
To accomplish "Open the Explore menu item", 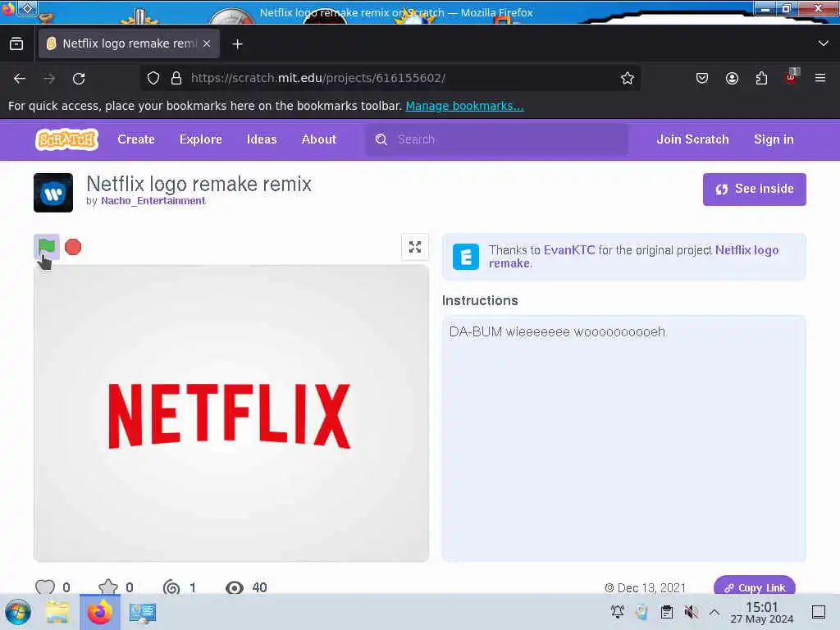I will pos(201,139).
